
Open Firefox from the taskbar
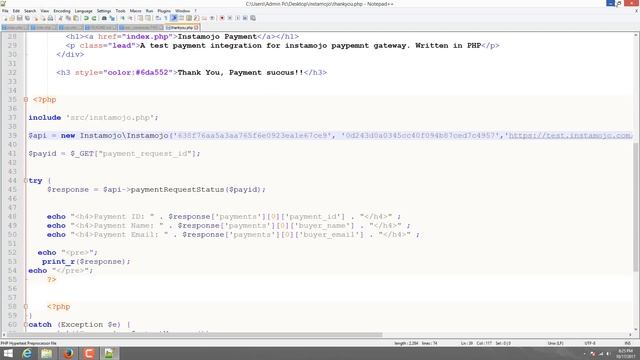[69, 353]
